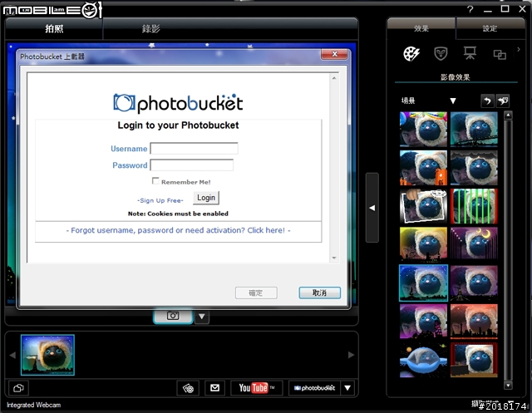Apply the hand-held photo frame effect

coord(423,206)
